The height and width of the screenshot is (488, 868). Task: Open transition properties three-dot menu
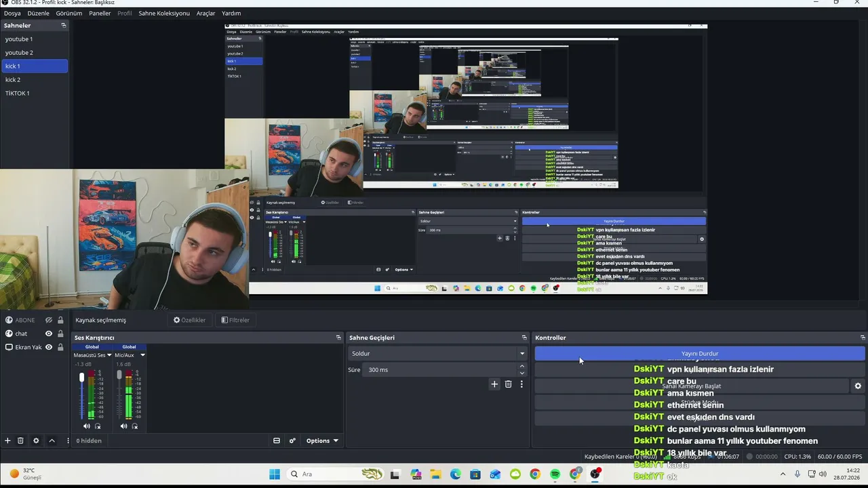(521, 384)
